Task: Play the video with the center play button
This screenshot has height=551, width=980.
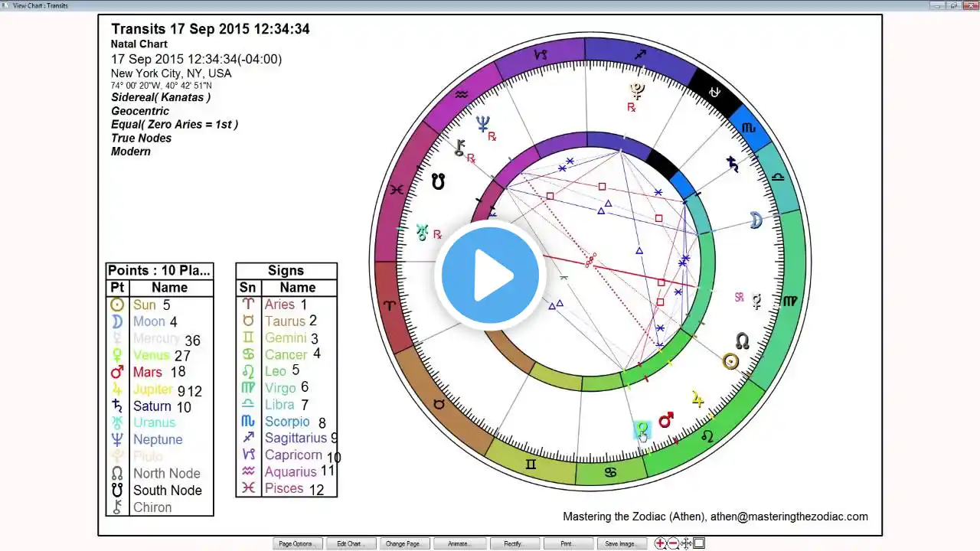Action: (490, 275)
